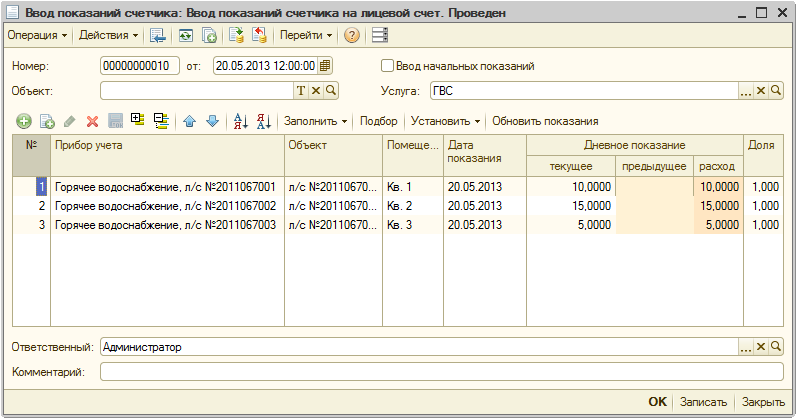
Task: Click the Комментарий input field
Action: (442, 372)
